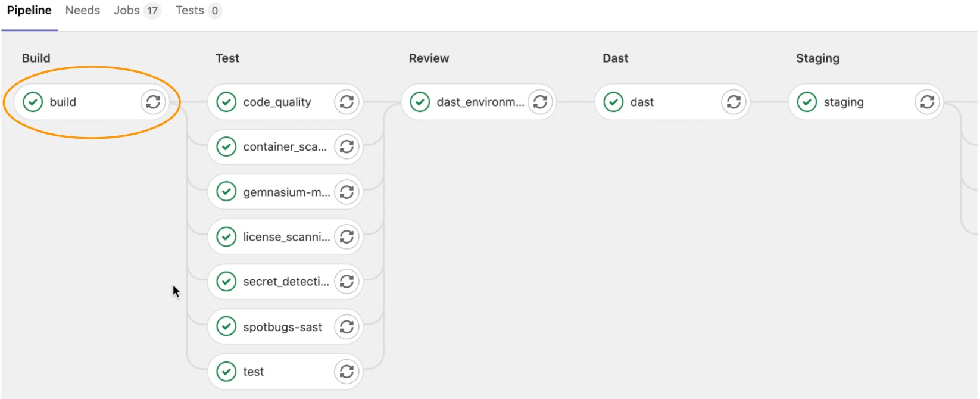Retry the dast_environment job

coord(540,102)
